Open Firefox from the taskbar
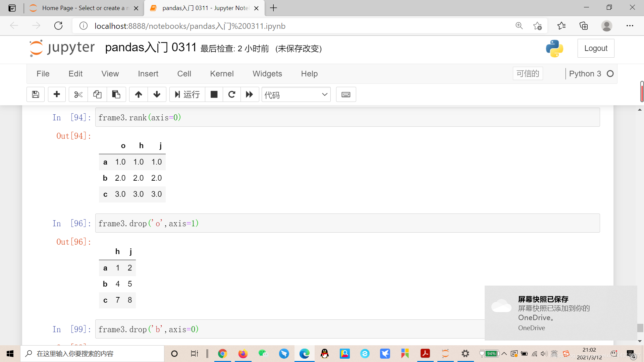The height and width of the screenshot is (362, 644). (x=243, y=354)
